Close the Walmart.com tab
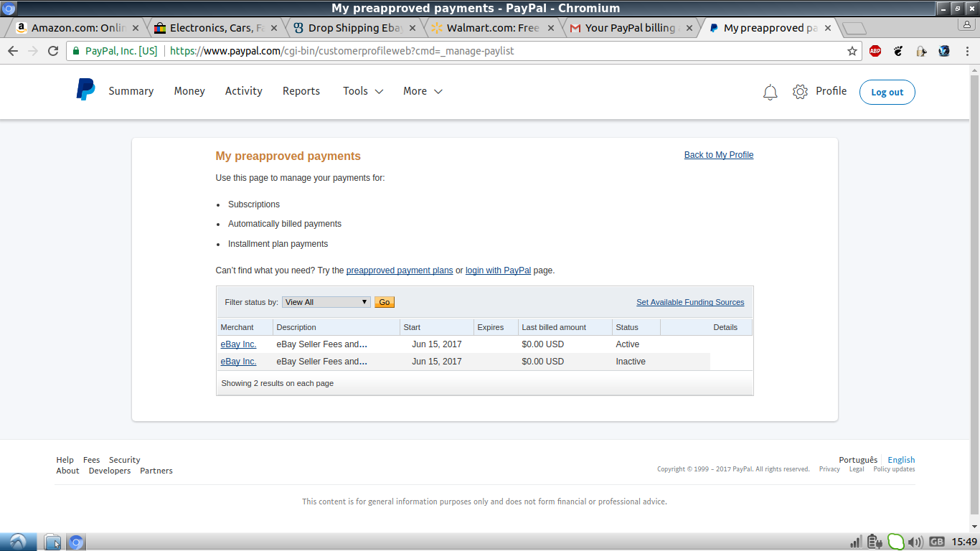 tap(551, 28)
